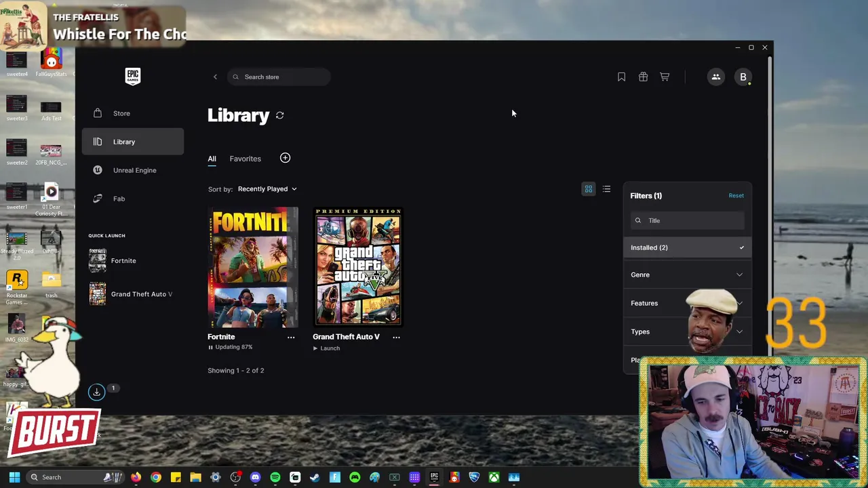Open Rocket League from the taskbar
The height and width of the screenshot is (488, 868).
[474, 477]
